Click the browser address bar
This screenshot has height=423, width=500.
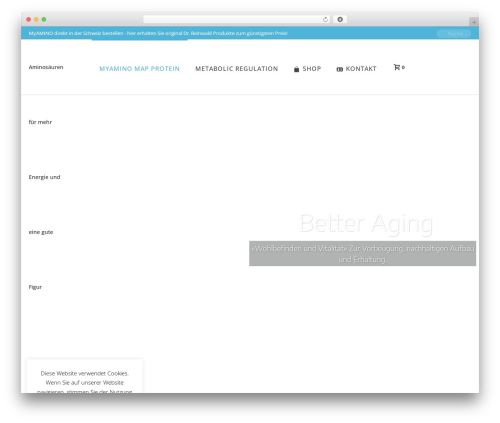236,19
